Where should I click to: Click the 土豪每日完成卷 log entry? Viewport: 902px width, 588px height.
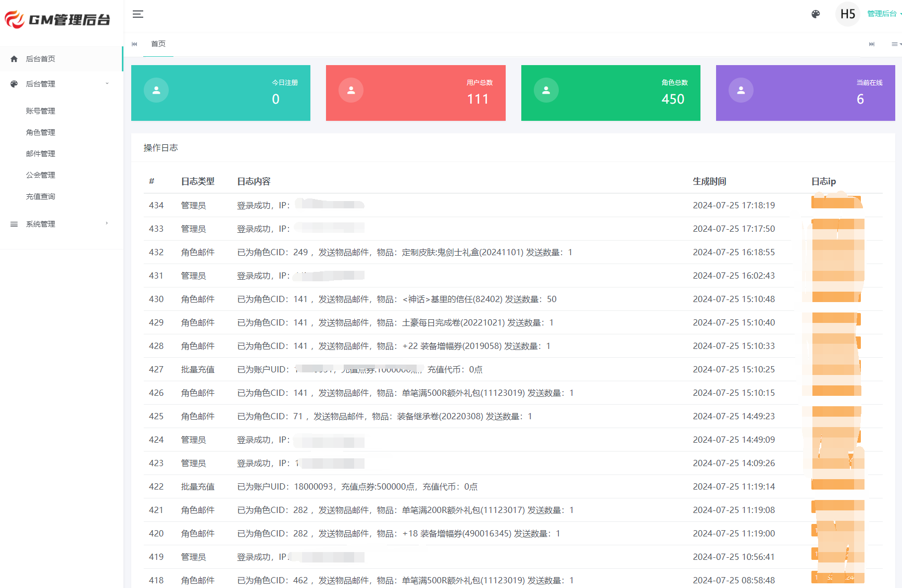click(x=395, y=322)
